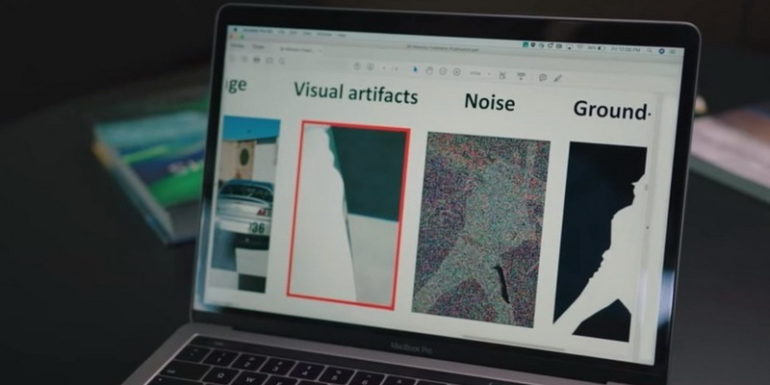Click the magnifier search icon in toolbar
This screenshot has height=385, width=770.
[x=282, y=61]
